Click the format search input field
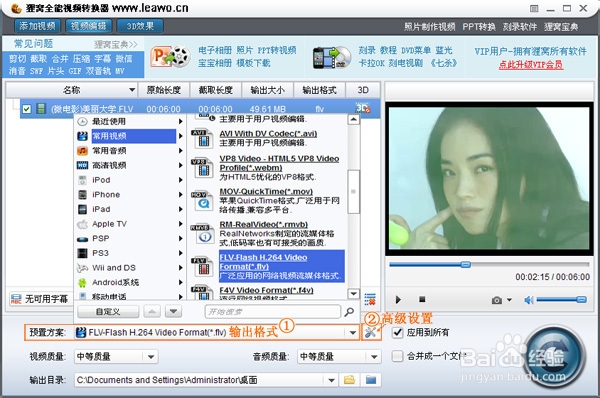The image size is (600, 398). (272, 312)
